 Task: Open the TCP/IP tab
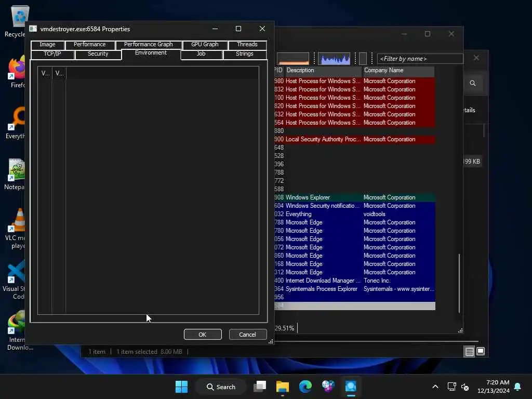click(52, 54)
